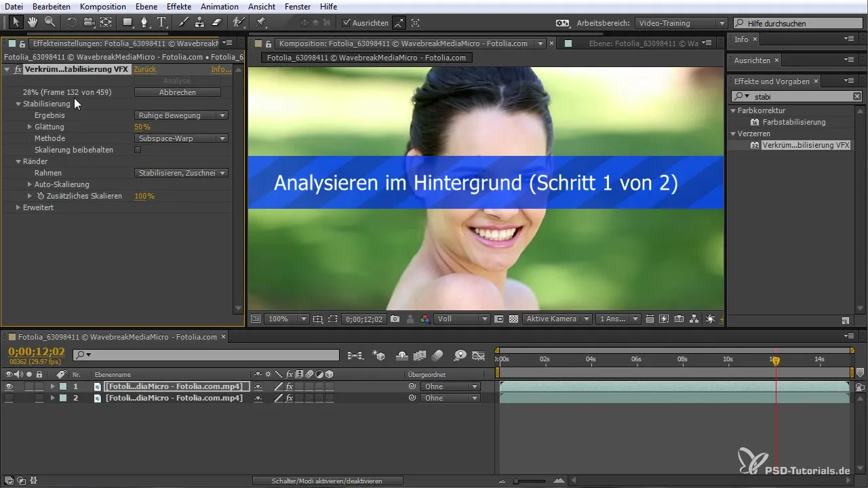Image resolution: width=868 pixels, height=488 pixels.
Task: Hide layer 1 via eye icon
Action: (x=9, y=386)
